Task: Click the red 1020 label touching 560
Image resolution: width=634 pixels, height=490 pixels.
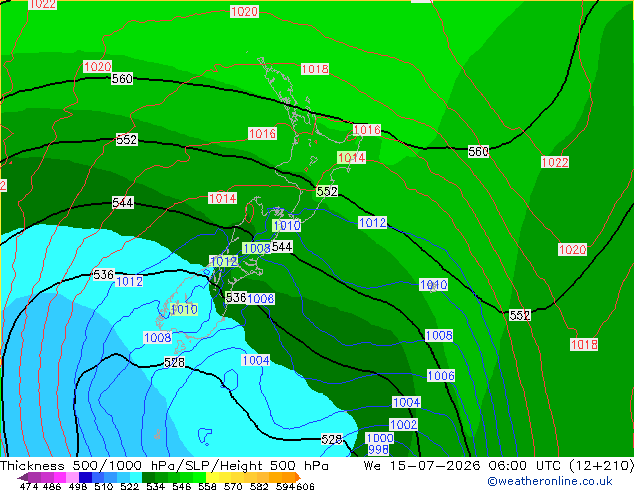Action: click(97, 66)
